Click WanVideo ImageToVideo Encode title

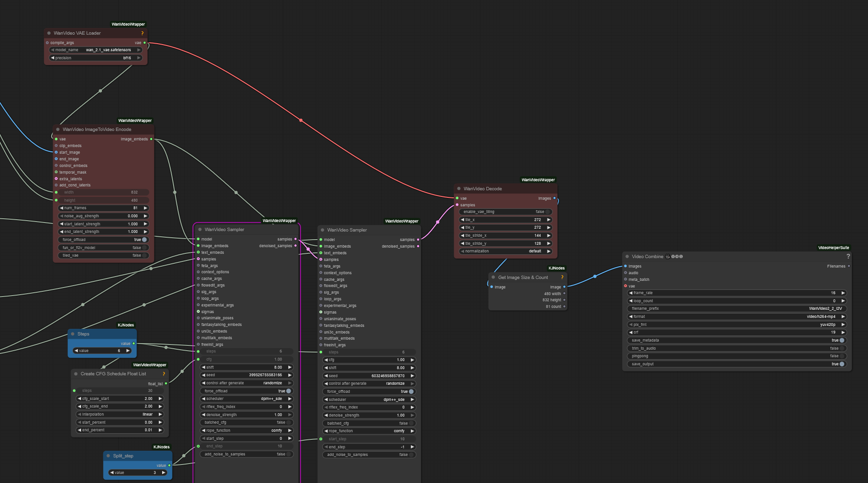pos(97,130)
